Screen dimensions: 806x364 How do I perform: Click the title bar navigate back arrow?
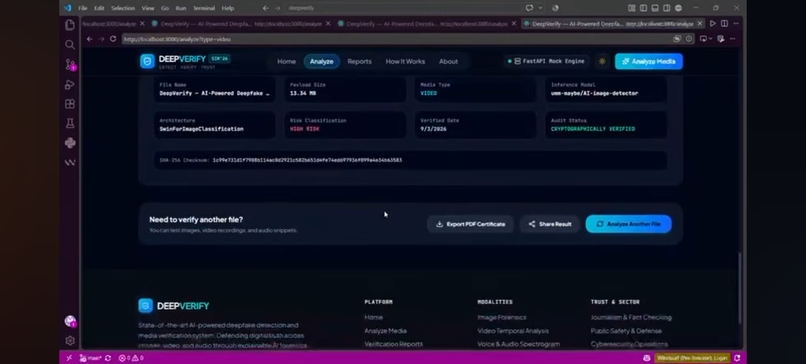click(x=265, y=8)
